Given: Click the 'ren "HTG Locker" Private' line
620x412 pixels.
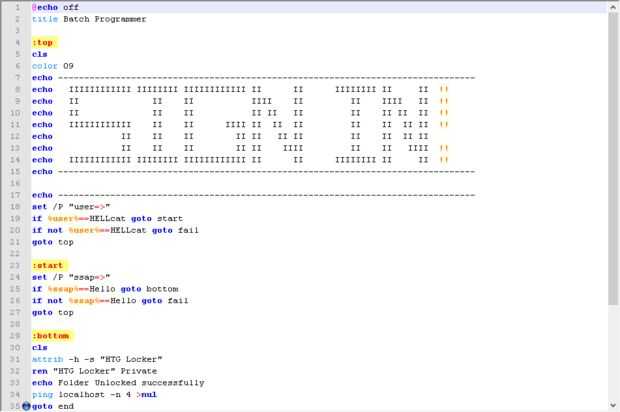Looking at the screenshot, I should pos(95,371).
